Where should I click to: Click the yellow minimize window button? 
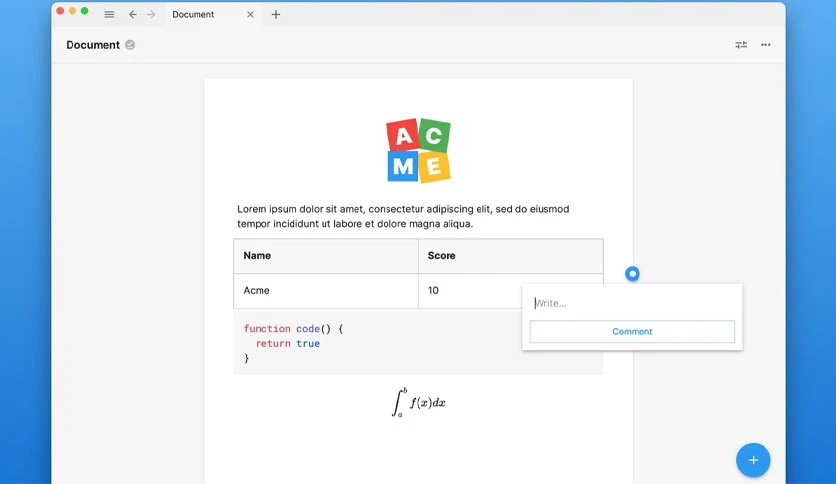click(73, 11)
